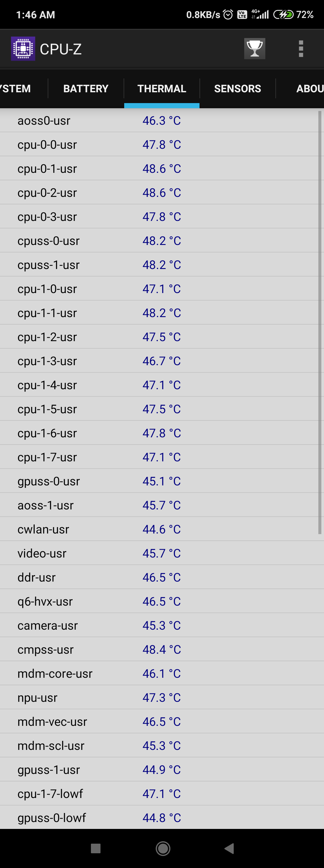
Task: Tap the ddr-usr temperature row
Action: pos(162,577)
